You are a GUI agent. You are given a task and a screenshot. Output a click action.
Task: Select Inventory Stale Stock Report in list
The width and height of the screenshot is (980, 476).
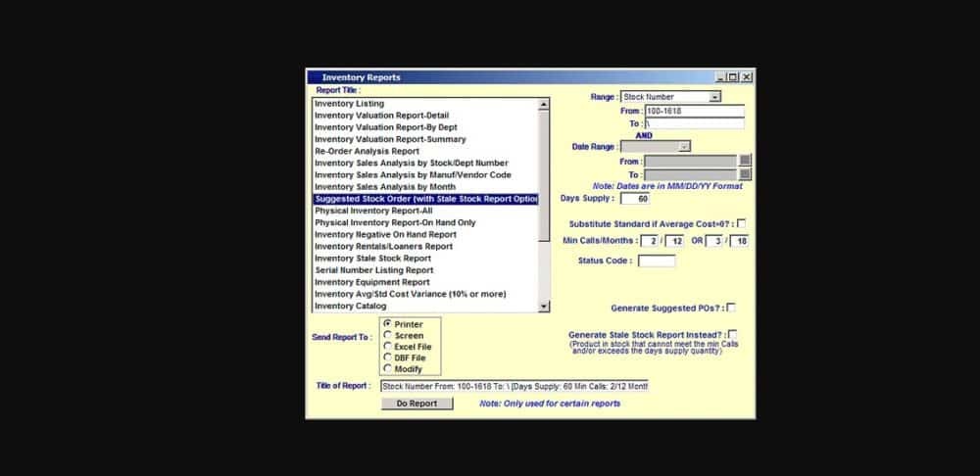click(372, 259)
